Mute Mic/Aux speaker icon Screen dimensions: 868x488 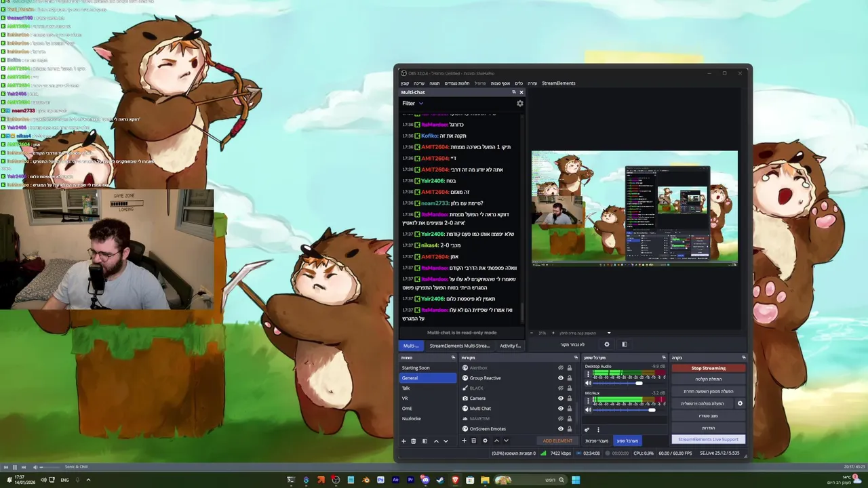click(588, 409)
